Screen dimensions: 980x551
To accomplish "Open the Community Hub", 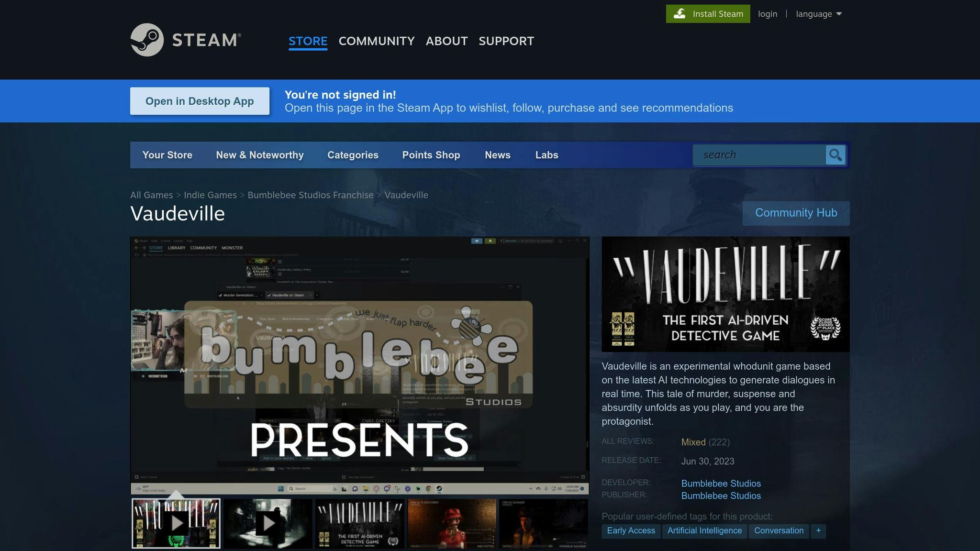I will [x=796, y=213].
